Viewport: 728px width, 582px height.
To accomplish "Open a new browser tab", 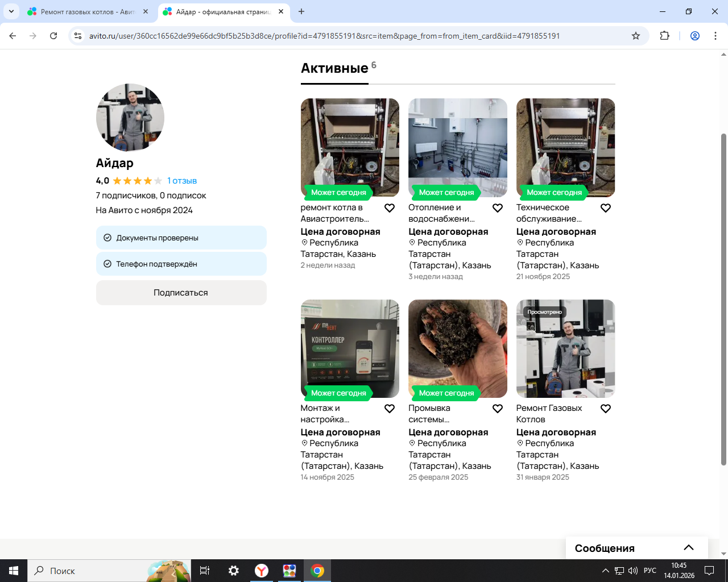I will tap(301, 11).
